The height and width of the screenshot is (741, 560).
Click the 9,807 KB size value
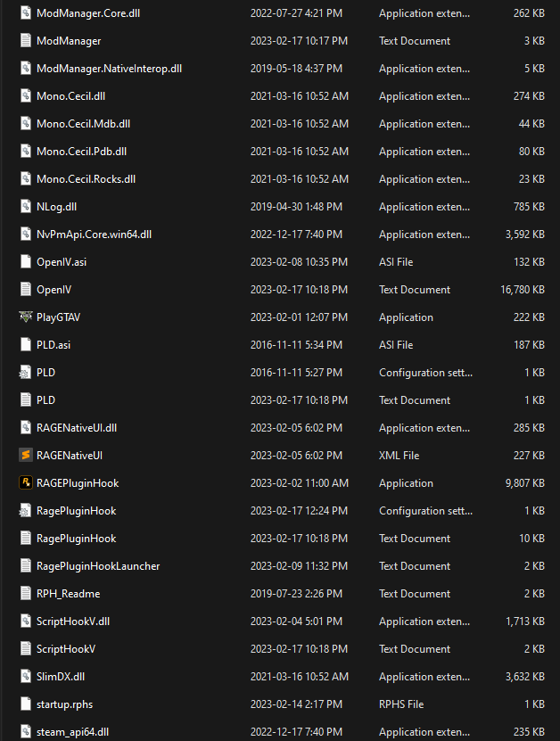click(x=524, y=483)
